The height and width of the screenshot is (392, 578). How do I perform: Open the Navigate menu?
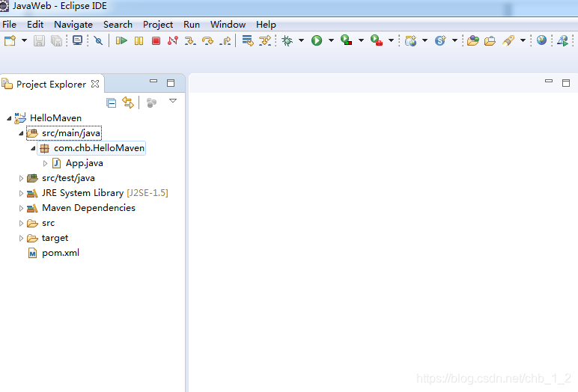[73, 25]
